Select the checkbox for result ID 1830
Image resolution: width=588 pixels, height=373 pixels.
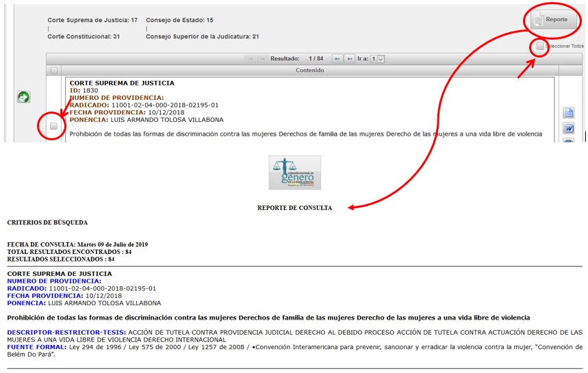tap(53, 126)
